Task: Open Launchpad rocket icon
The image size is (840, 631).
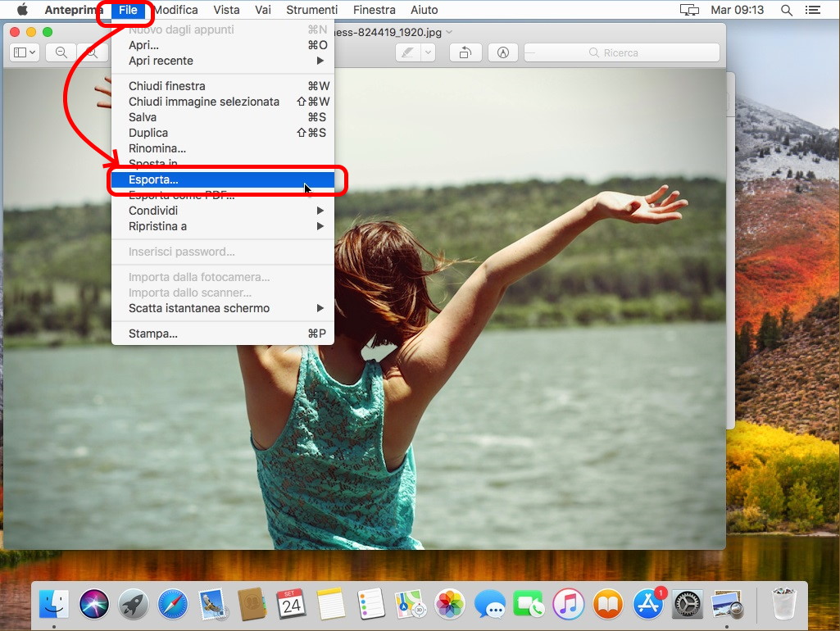Action: pos(134,604)
